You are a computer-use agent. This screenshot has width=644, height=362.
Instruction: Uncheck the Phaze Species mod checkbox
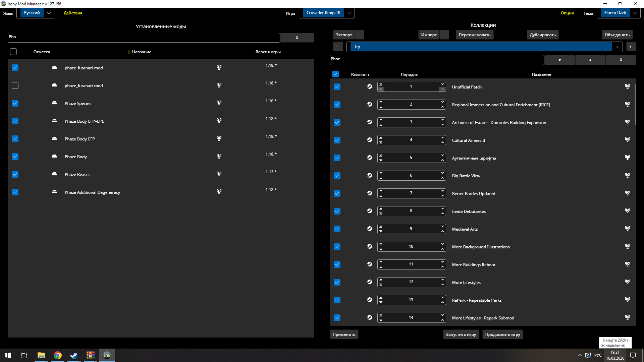(15, 103)
